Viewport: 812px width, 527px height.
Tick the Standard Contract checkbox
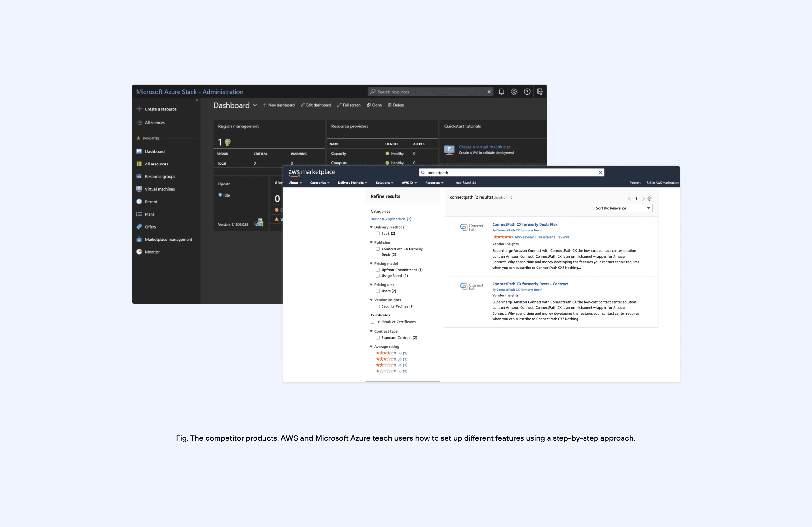[x=378, y=338]
